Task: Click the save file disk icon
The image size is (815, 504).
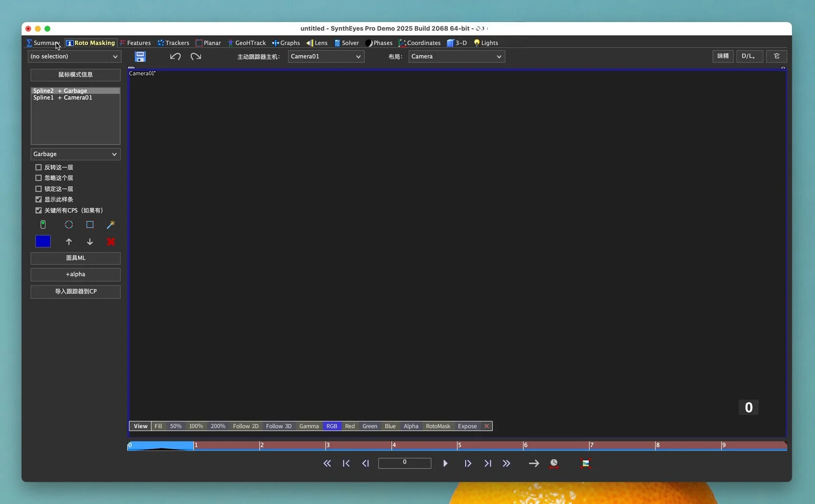Action: [x=140, y=56]
